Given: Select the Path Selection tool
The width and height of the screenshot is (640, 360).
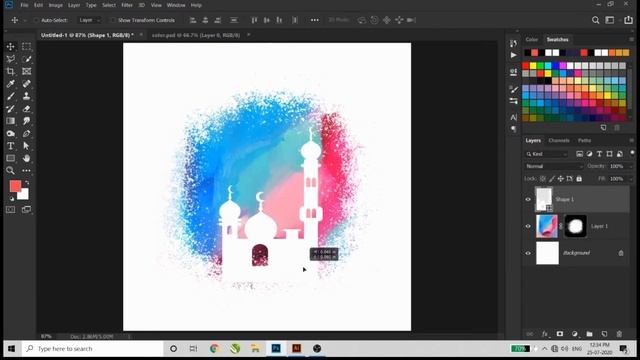Looking at the screenshot, I should click(27, 146).
